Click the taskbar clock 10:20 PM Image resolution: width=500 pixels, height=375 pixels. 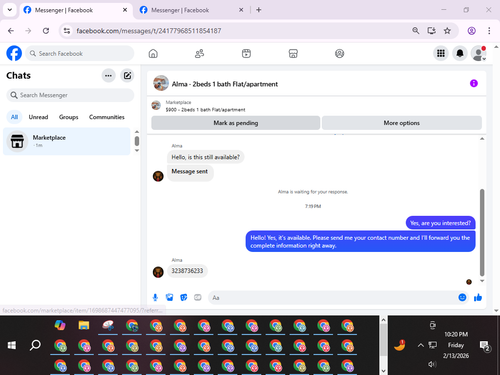[x=456, y=334]
